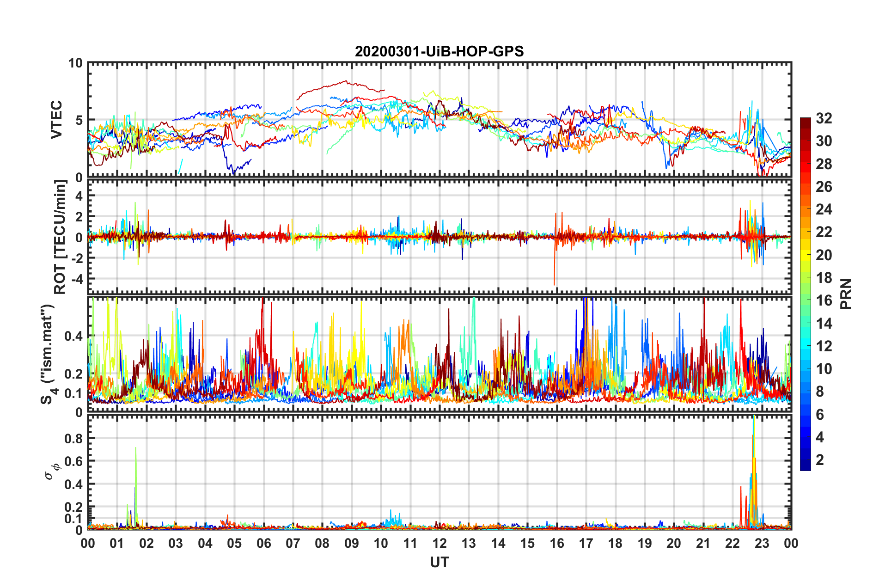Click the PRN colorbar label

[846, 294]
